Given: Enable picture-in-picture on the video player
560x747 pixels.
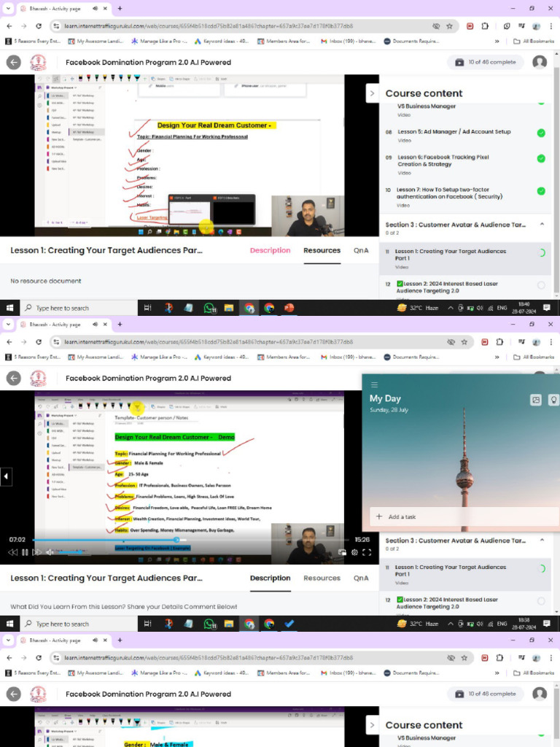Looking at the screenshot, I should pos(342,552).
